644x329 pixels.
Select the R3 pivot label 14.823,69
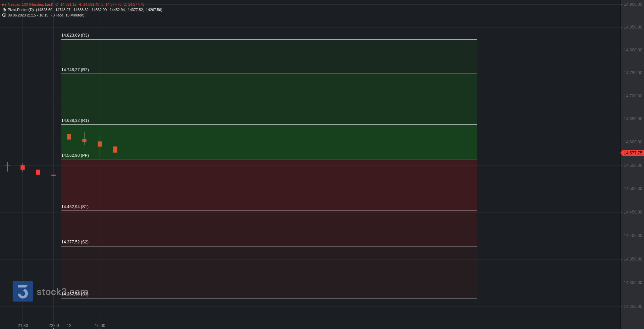click(x=75, y=35)
